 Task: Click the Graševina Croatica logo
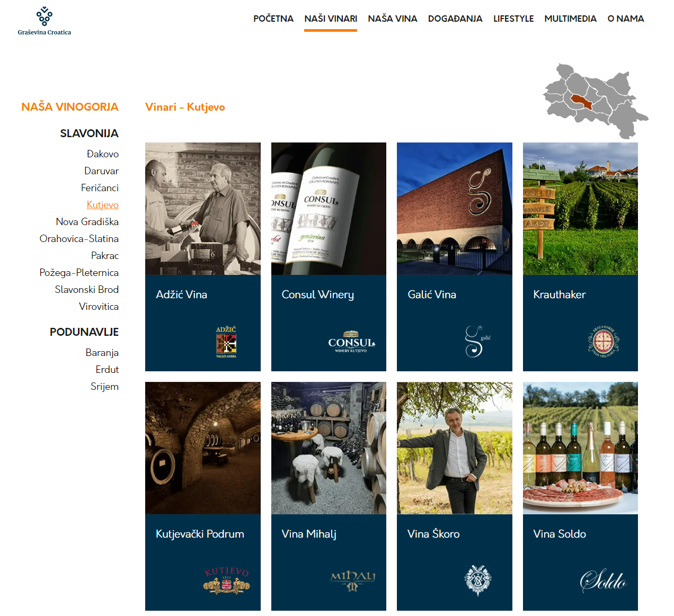point(45,21)
